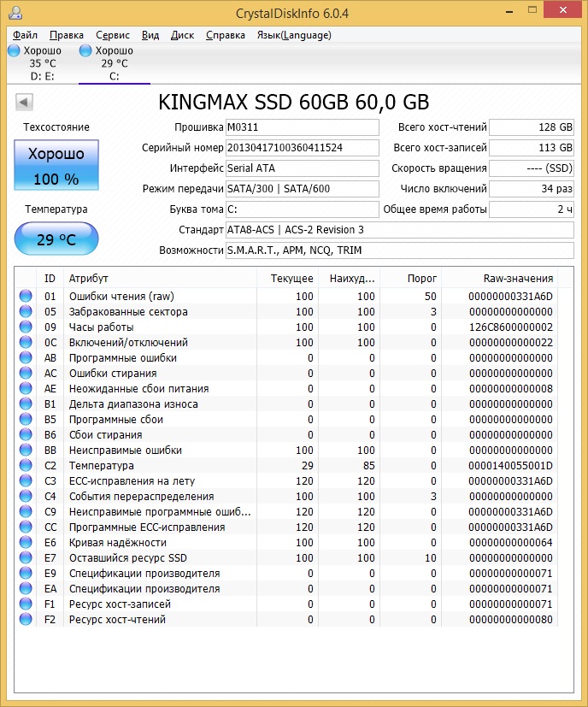Click the Порог column header
The height and width of the screenshot is (707, 588).
410,278
